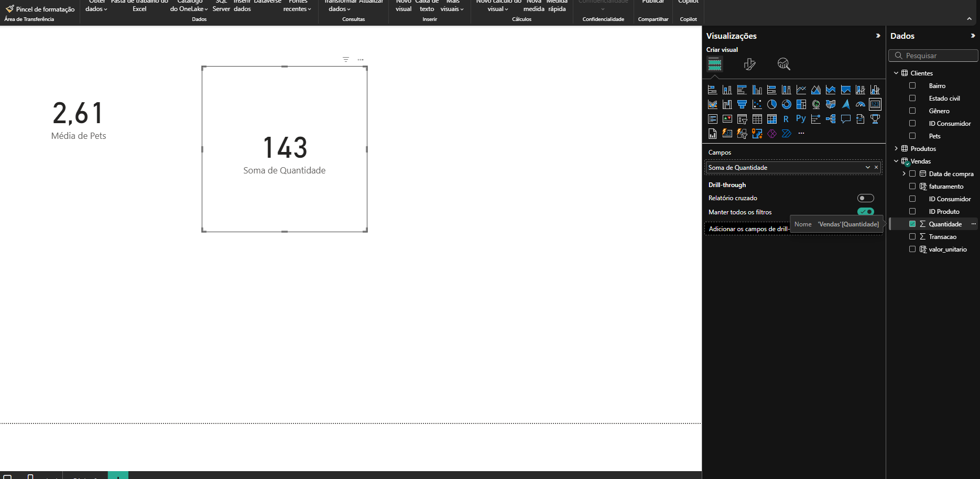Select the stacked bar chart visual
Image resolution: width=980 pixels, height=479 pixels.
tap(712, 90)
